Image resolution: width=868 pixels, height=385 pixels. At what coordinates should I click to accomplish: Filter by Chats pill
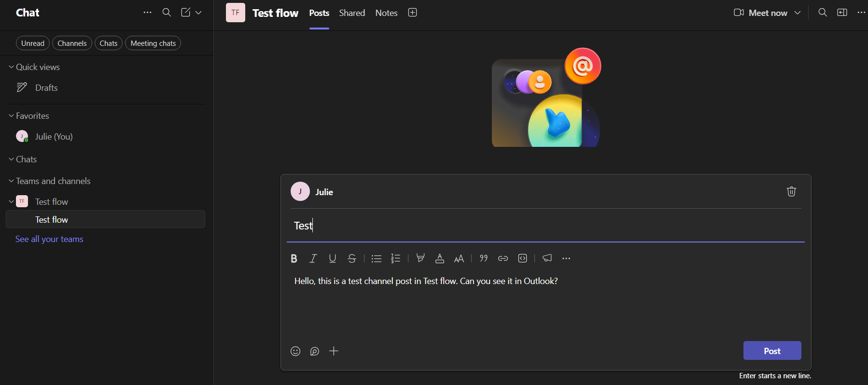[109, 43]
